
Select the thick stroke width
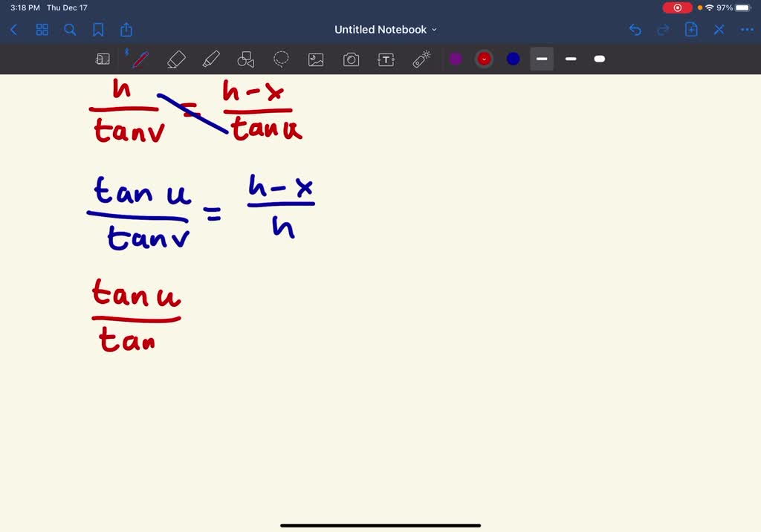(x=599, y=59)
